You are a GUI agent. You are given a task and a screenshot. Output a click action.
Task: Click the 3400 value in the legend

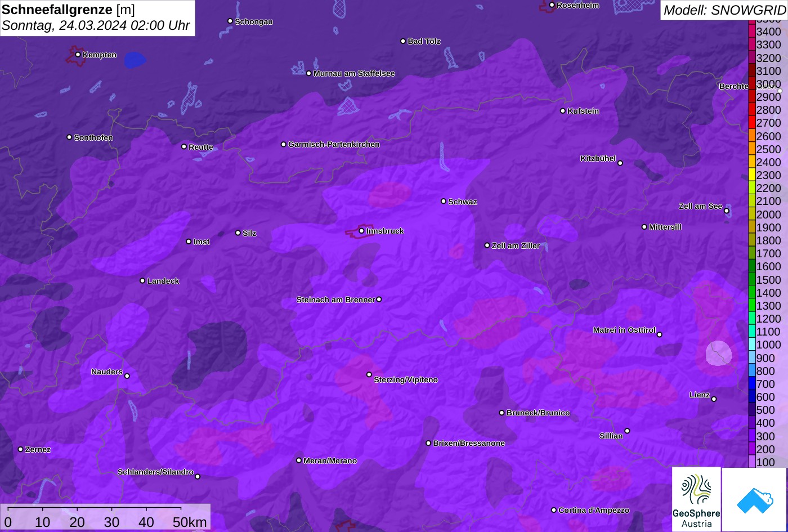769,32
